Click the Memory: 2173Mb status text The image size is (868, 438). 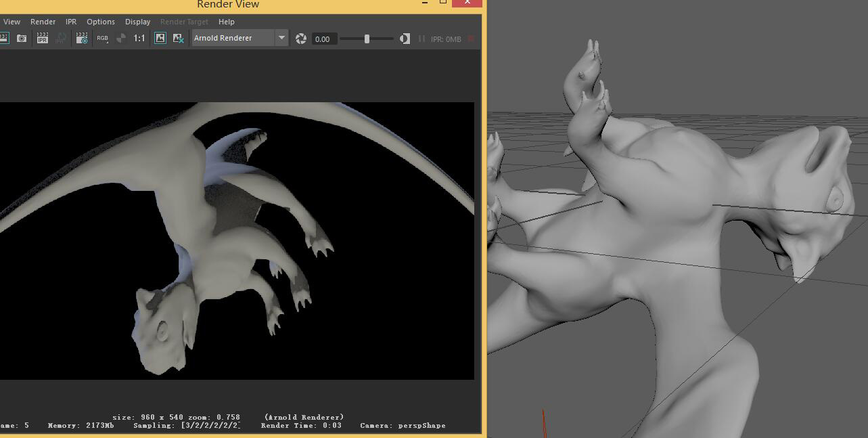tap(81, 426)
